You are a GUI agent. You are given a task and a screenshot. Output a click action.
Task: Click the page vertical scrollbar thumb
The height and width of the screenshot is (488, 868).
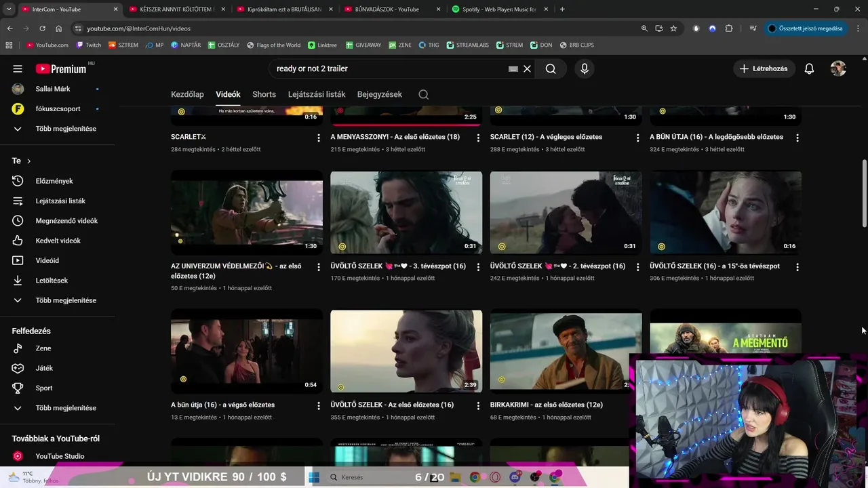[x=864, y=193]
